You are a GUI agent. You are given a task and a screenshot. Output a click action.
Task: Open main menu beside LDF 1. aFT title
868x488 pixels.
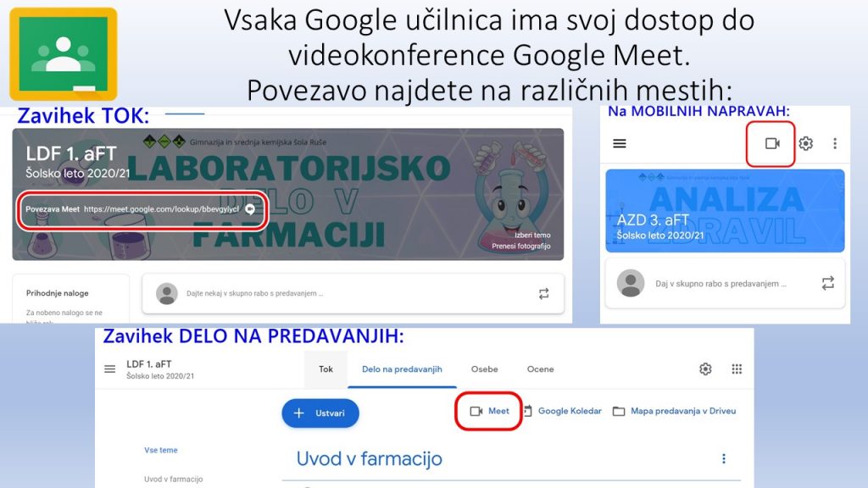pos(109,369)
